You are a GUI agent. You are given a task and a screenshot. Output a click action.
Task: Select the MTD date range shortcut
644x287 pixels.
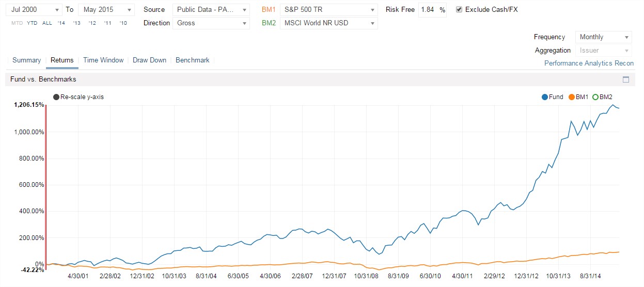(x=17, y=23)
